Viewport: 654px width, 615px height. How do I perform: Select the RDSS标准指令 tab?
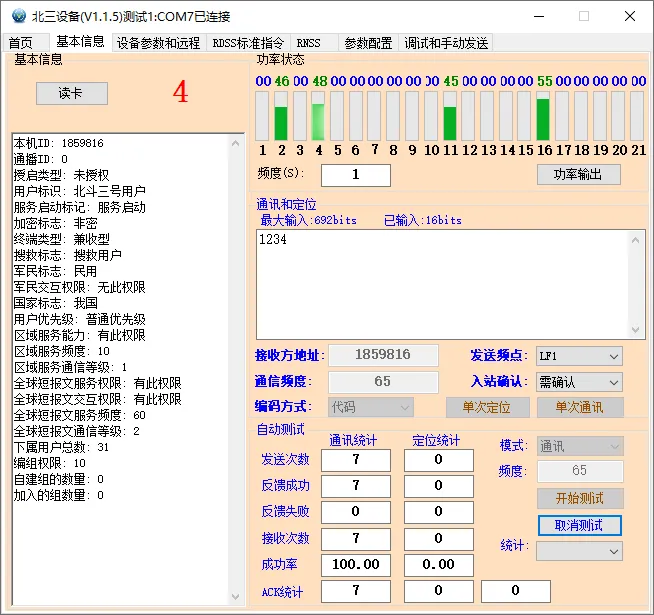coord(248,43)
